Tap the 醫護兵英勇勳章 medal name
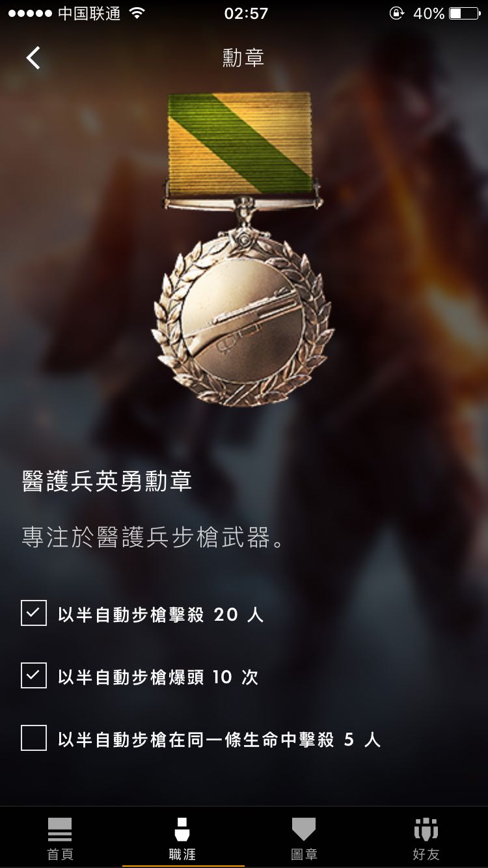The image size is (488, 868). 107,481
